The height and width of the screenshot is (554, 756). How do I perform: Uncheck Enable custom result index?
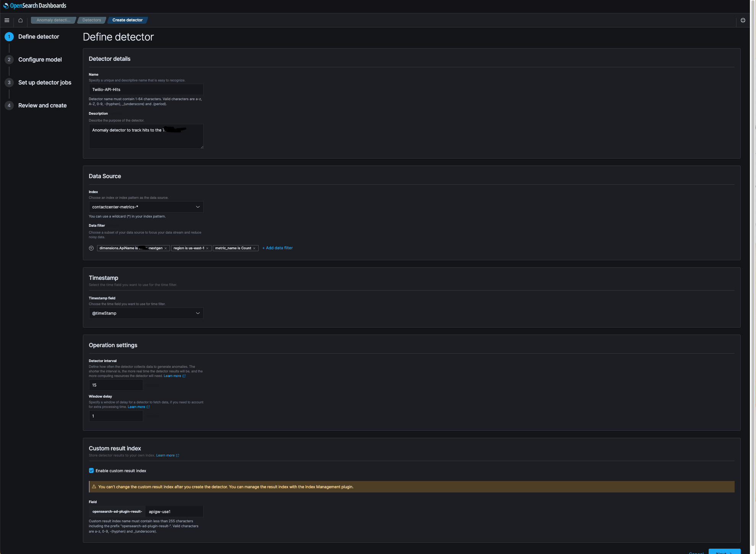91,471
